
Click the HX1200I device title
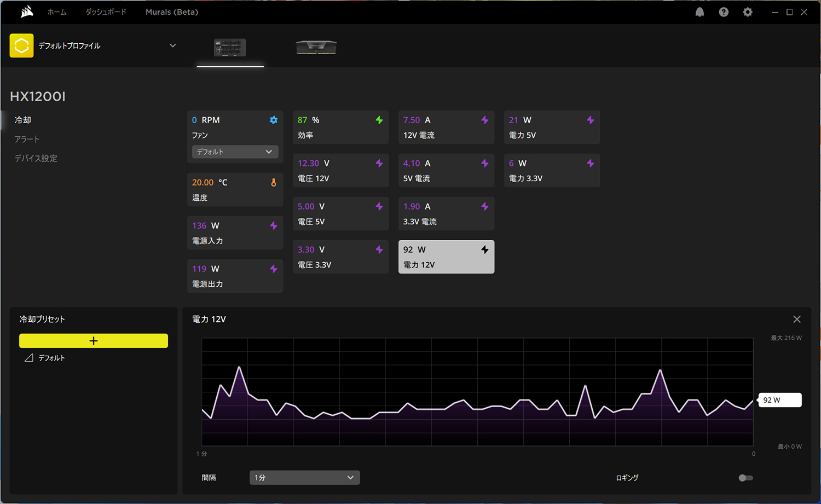(x=38, y=97)
